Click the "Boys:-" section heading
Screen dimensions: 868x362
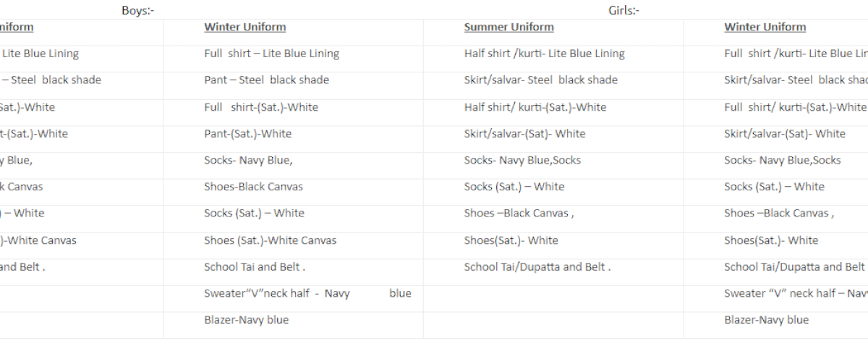pos(137,10)
